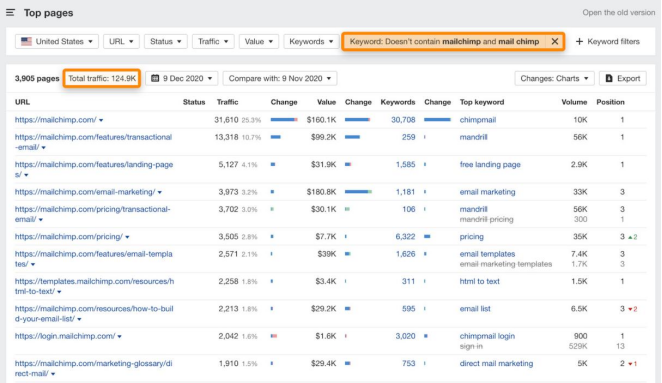
Task: Open the Keywords filter dropdown
Action: (311, 41)
